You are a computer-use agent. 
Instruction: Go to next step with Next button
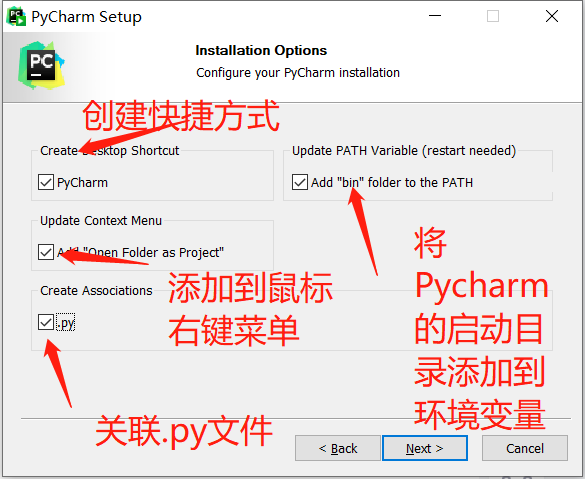(x=425, y=448)
